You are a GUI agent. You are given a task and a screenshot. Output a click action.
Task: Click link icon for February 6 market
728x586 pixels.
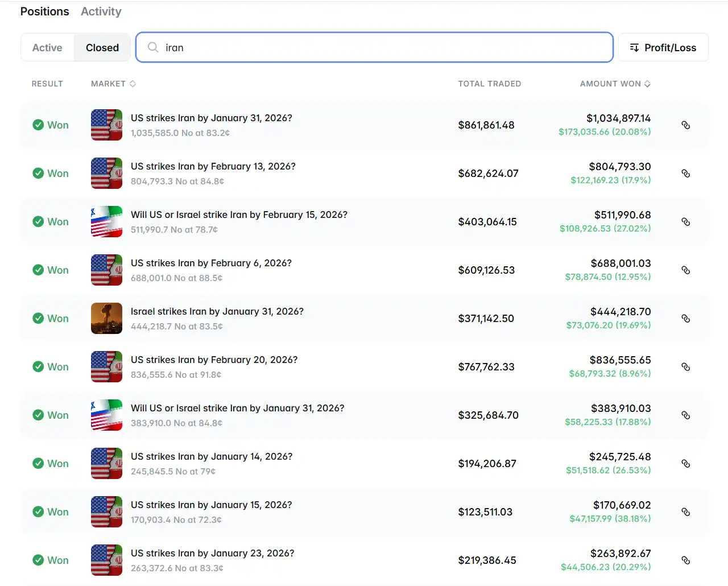pos(686,270)
